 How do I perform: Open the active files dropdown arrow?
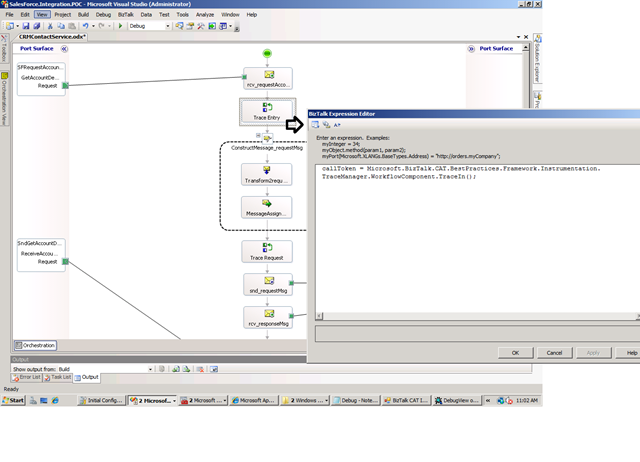coord(518,37)
